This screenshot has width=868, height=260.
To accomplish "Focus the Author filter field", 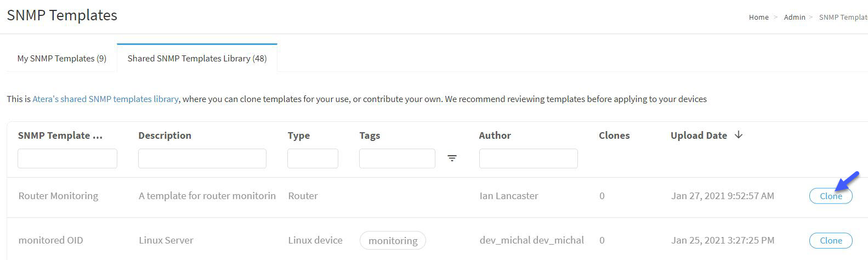I will (x=529, y=159).
